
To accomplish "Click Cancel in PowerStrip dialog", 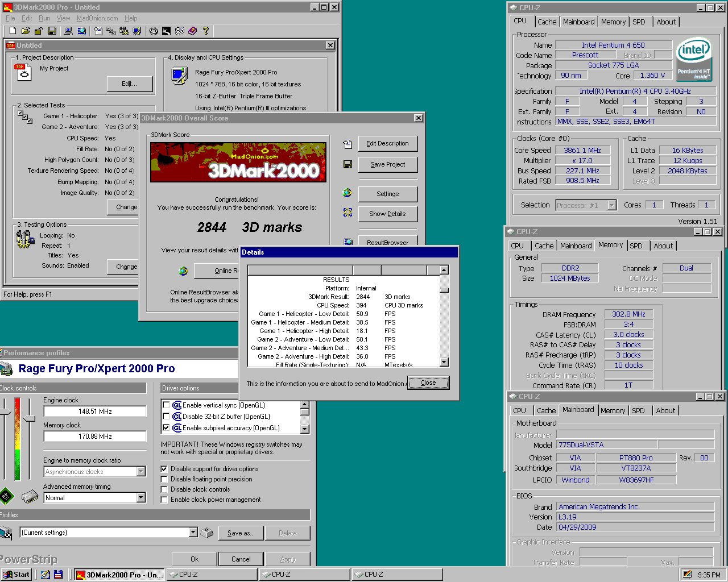I will click(x=241, y=559).
